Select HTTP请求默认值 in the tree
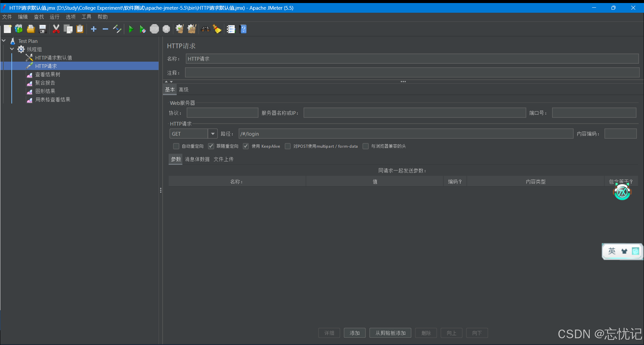Image resolution: width=644 pixels, height=345 pixels. point(54,58)
